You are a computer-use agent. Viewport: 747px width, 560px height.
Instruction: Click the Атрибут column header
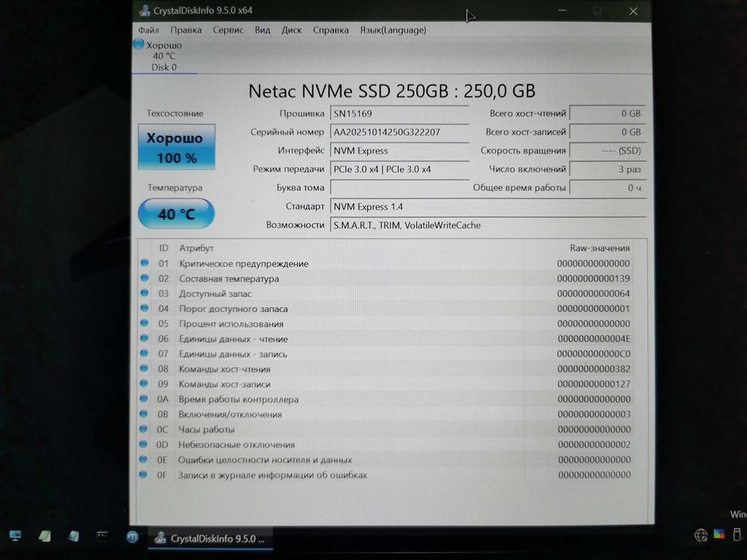pyautogui.click(x=196, y=248)
